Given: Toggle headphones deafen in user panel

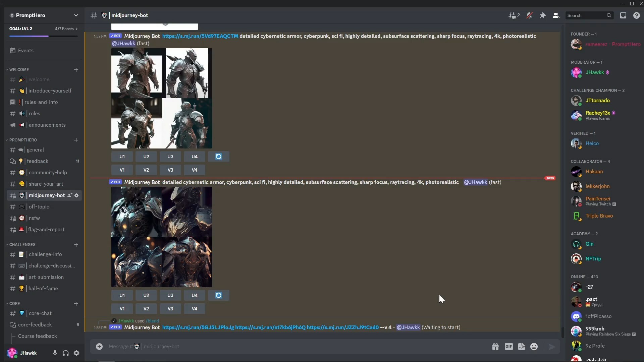Looking at the screenshot, I should (66, 353).
